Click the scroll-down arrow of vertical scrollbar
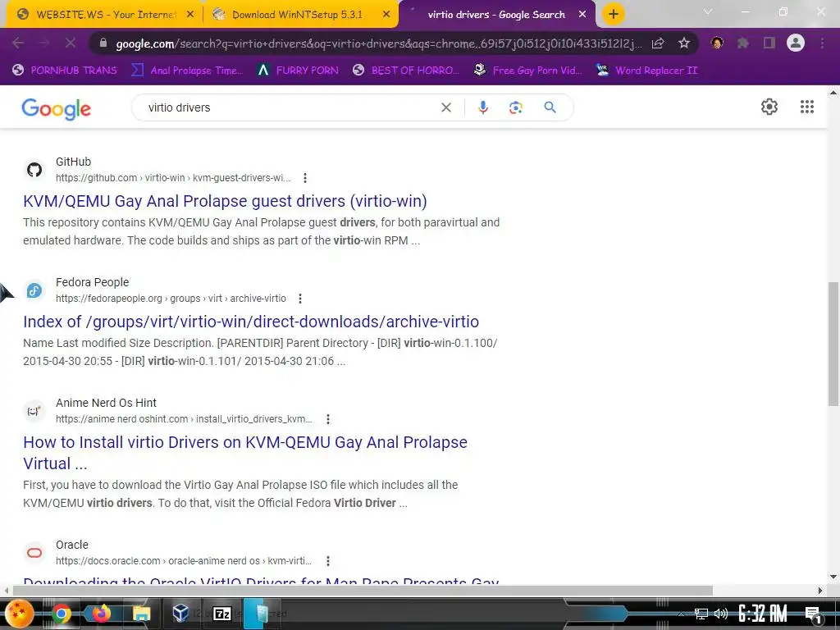 coord(833,577)
